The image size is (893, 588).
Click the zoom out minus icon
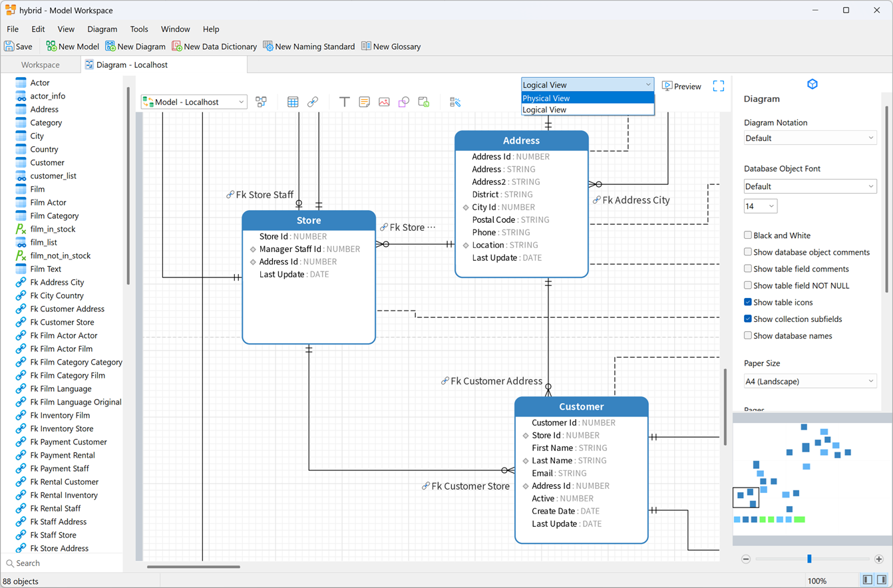click(x=746, y=559)
